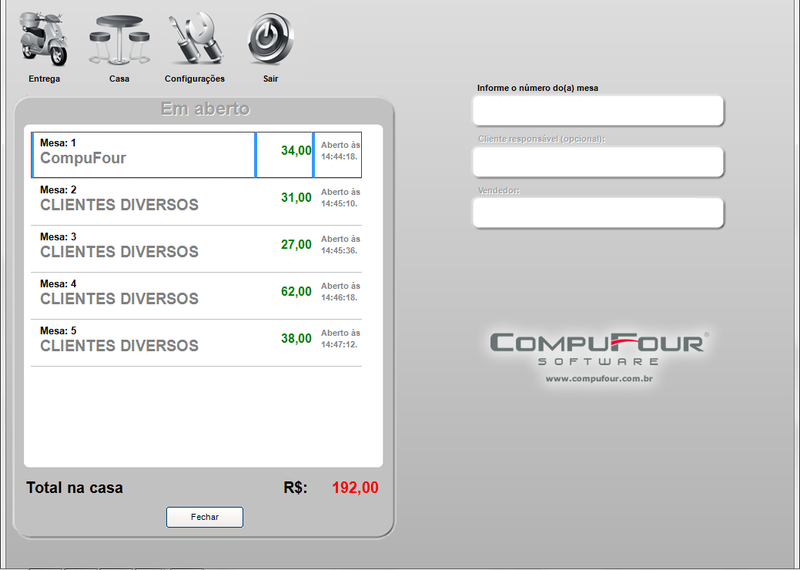Select the Casa table icon

(119, 40)
